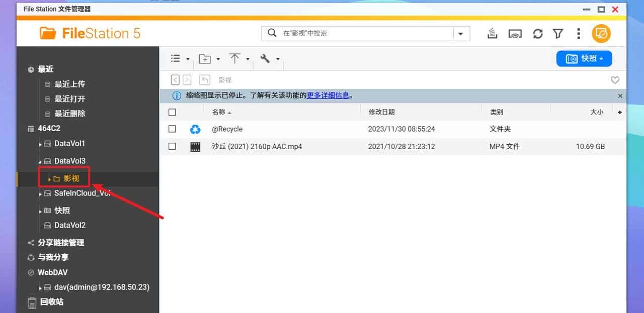Click the @Recycle recycle bin icon
The height and width of the screenshot is (313, 644).
click(x=195, y=130)
